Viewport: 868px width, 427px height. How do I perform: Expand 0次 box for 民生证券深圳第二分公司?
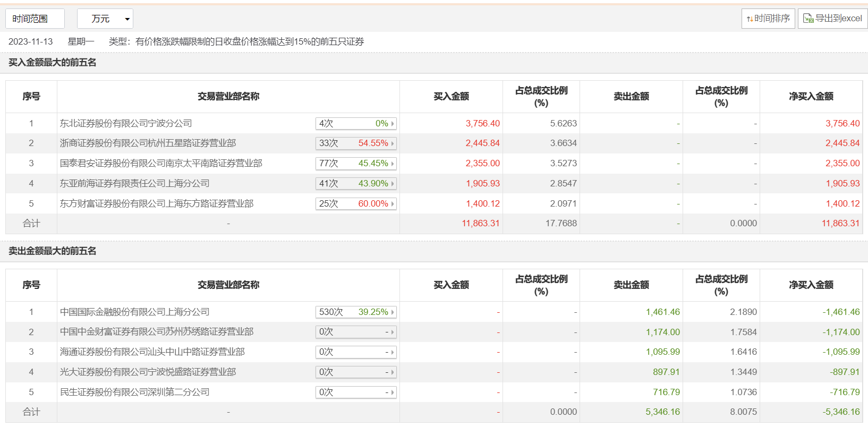pyautogui.click(x=356, y=392)
